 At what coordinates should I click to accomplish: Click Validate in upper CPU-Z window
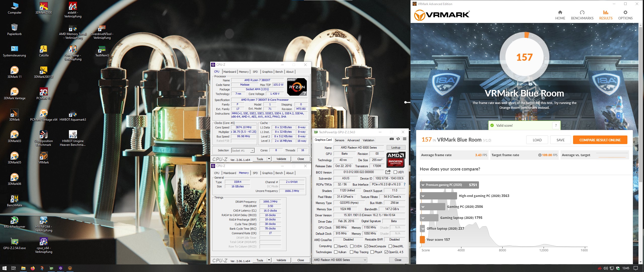[281, 159]
